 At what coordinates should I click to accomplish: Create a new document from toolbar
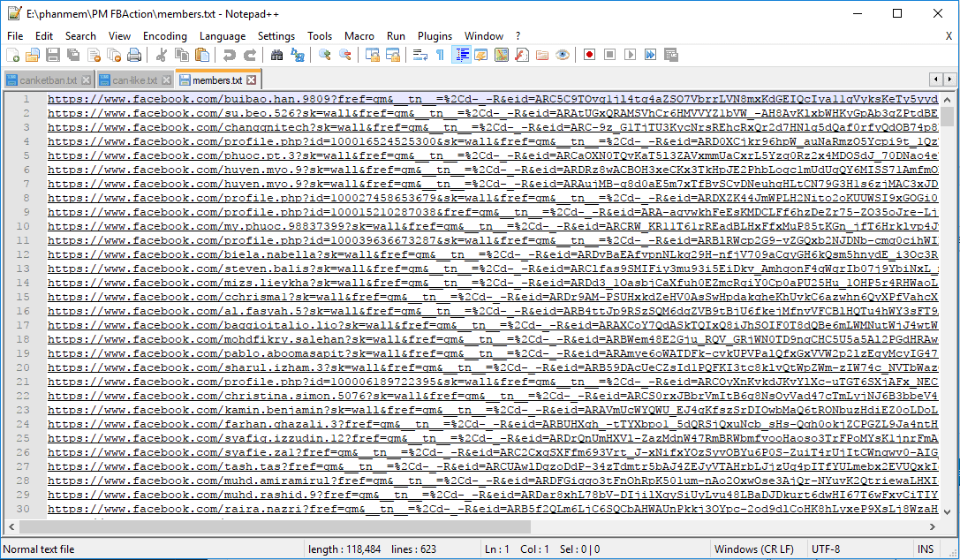pyautogui.click(x=12, y=55)
